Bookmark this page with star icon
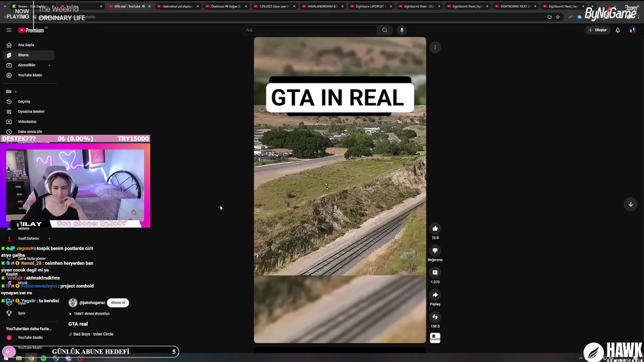Image resolution: width=644 pixels, height=362 pixels. [x=558, y=17]
